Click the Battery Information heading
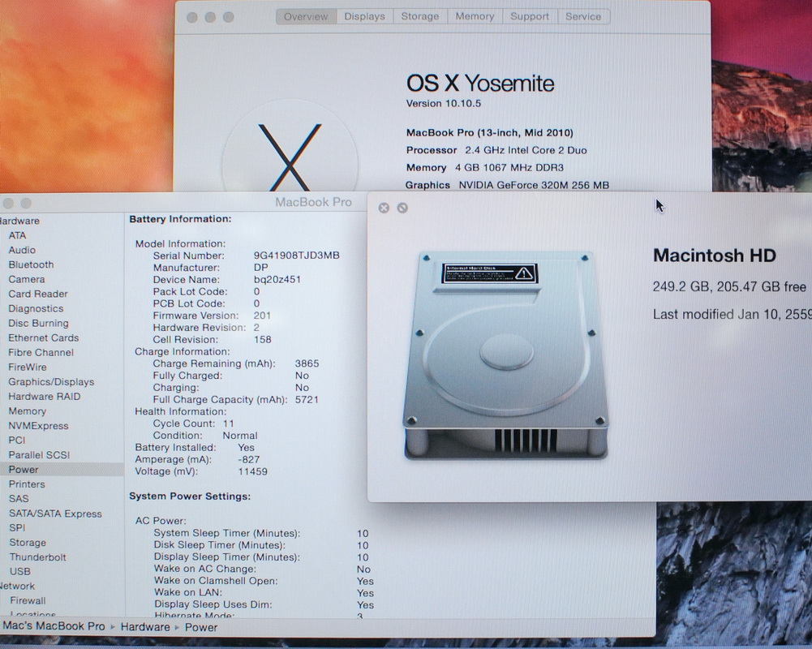The height and width of the screenshot is (649, 812). (x=180, y=219)
